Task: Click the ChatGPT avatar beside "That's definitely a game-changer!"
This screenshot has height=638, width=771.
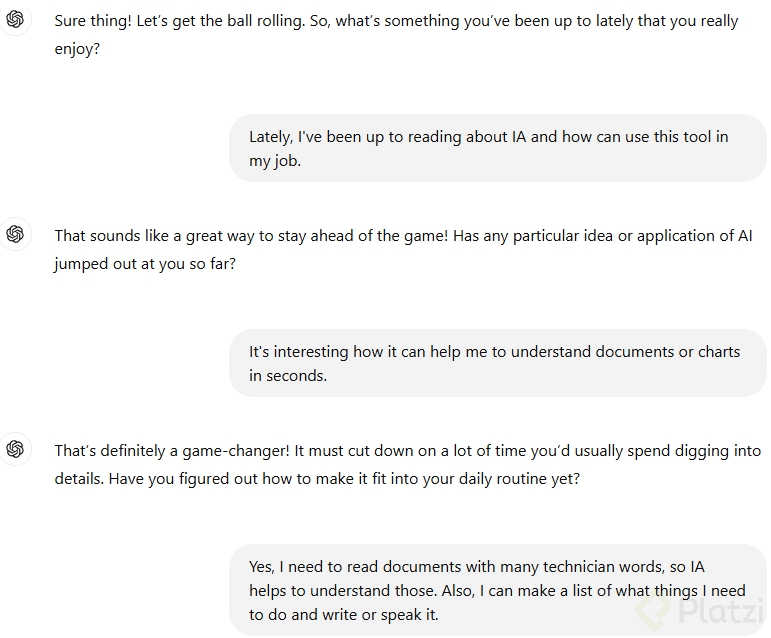Action: (15, 451)
